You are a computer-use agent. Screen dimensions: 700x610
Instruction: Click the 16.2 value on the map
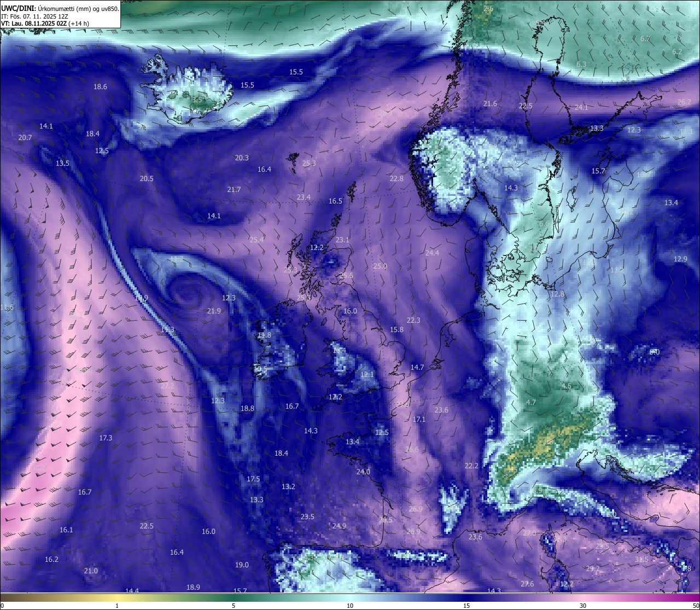click(51, 559)
